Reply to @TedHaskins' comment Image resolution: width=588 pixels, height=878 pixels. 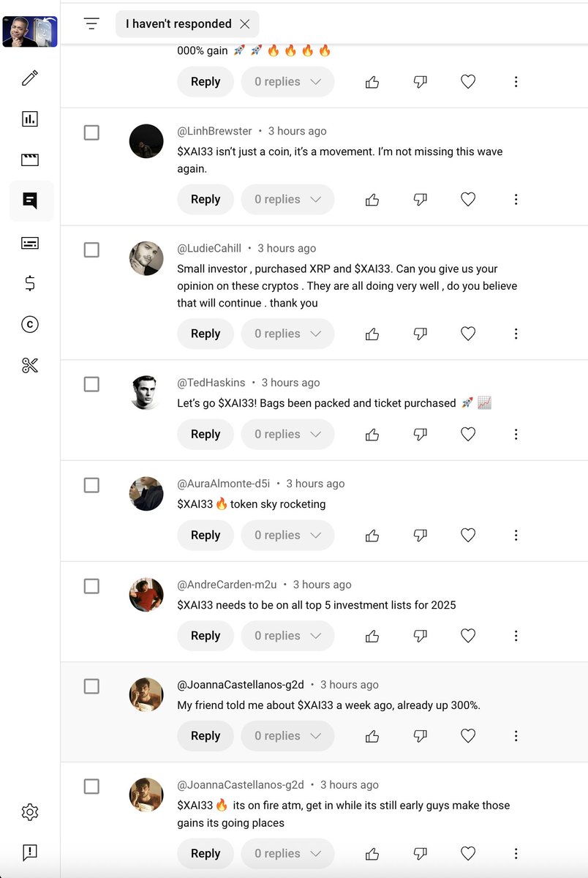(x=206, y=435)
